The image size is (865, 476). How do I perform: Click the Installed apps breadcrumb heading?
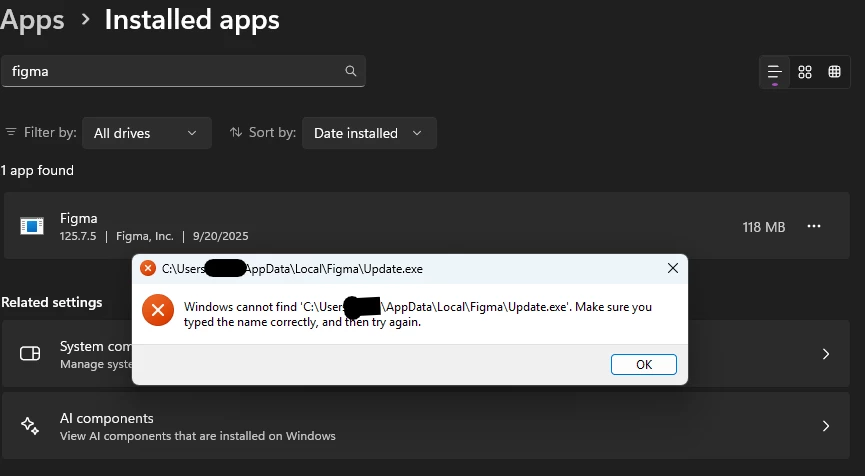point(192,20)
